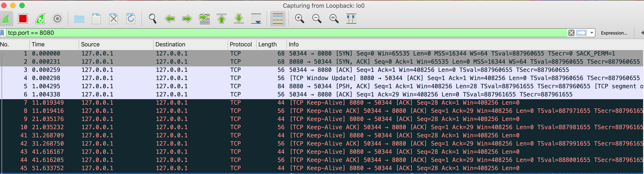The height and width of the screenshot is (174, 644).
Task: Restart the current capture
Action: (x=40, y=19)
